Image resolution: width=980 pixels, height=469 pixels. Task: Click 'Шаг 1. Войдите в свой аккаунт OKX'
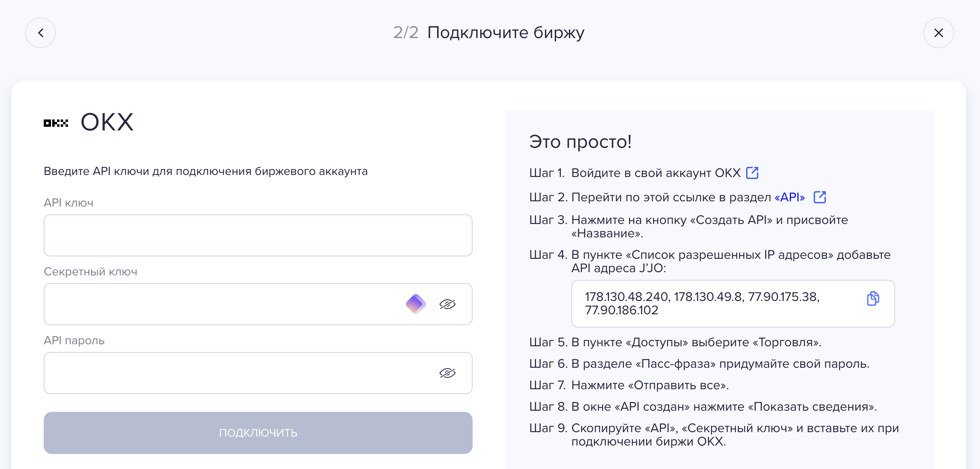coord(635,173)
